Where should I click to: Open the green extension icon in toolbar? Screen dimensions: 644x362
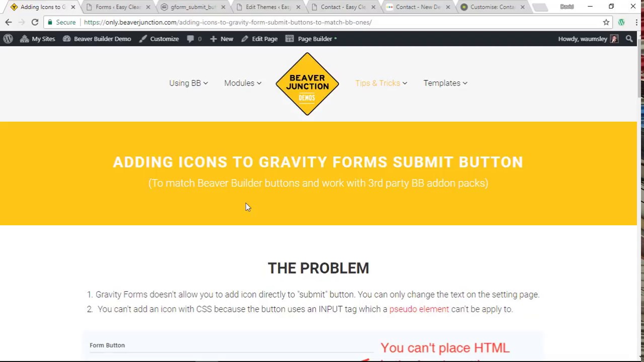621,22
